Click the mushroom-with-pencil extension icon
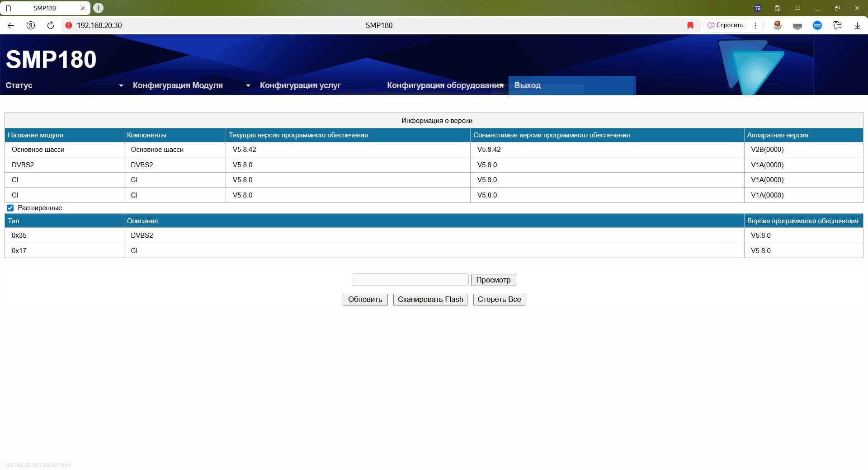Viewport: 868px width, 470px height. [778, 25]
